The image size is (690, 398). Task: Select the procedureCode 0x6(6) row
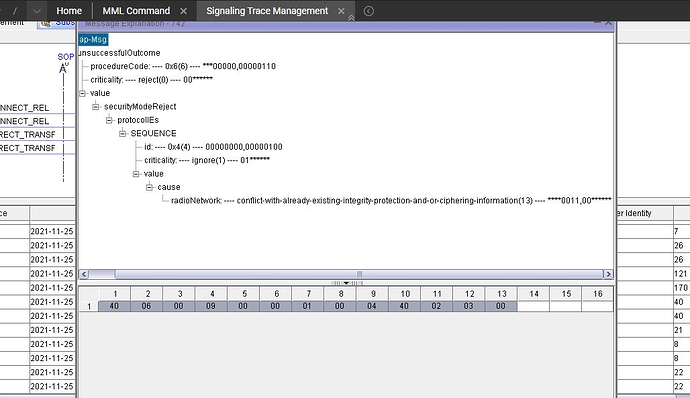183,66
